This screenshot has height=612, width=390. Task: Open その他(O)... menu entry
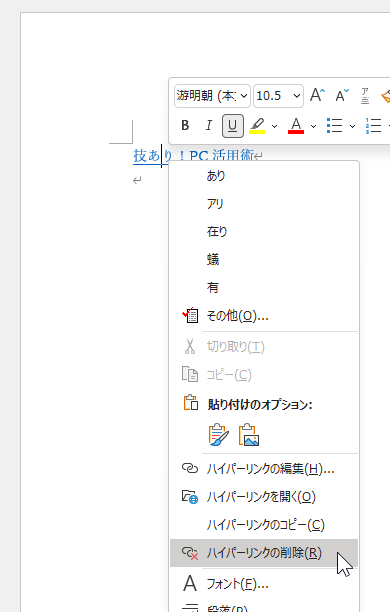(264, 316)
